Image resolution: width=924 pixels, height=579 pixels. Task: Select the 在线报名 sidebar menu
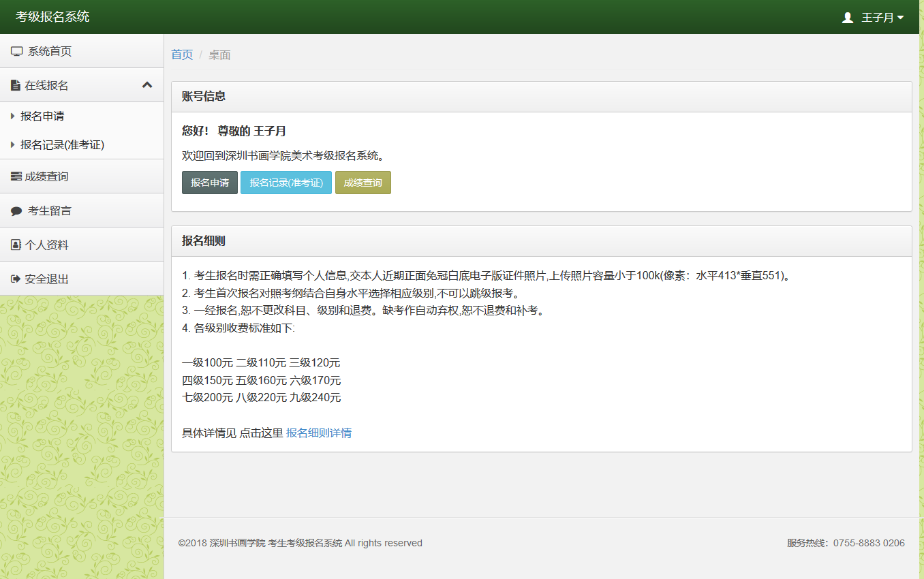point(82,85)
